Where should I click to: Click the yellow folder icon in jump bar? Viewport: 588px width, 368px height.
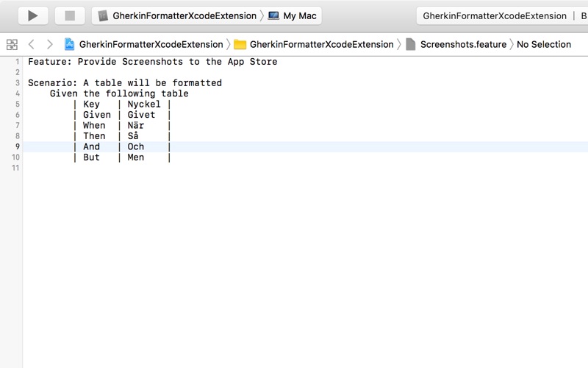[x=240, y=45]
